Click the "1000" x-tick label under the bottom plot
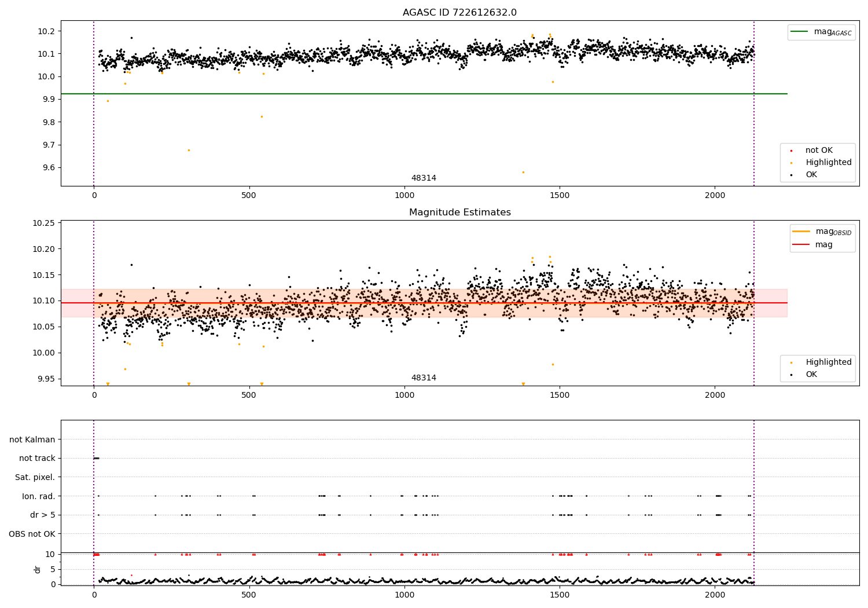868x608 pixels. [x=404, y=596]
